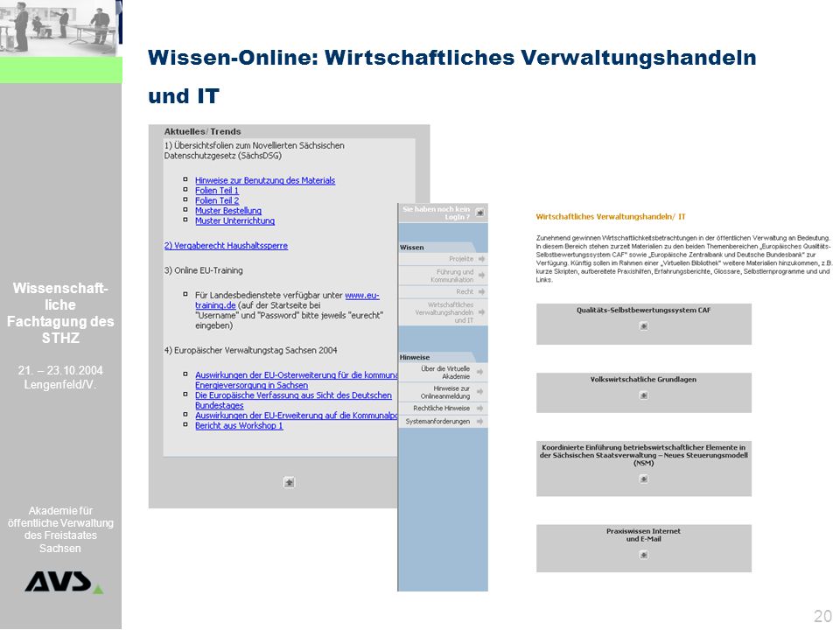Click arrow next to Systemanforderungen
Image resolution: width=840 pixels, height=630 pixels.
(480, 422)
